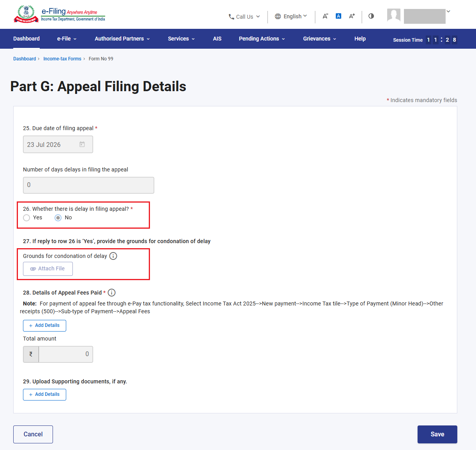This screenshot has width=476, height=450.
Task: Click Add Details under Appeal Fees Paid
Action: coord(44,326)
